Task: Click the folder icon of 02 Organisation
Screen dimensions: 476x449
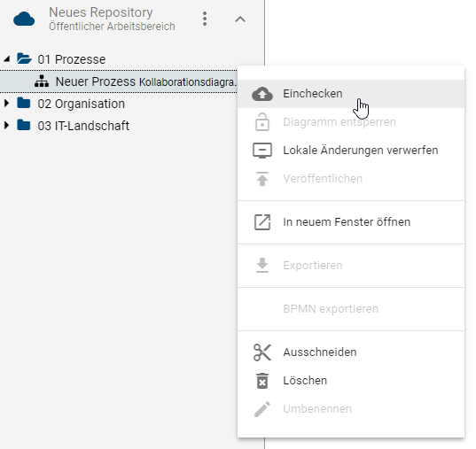Action: click(24, 103)
